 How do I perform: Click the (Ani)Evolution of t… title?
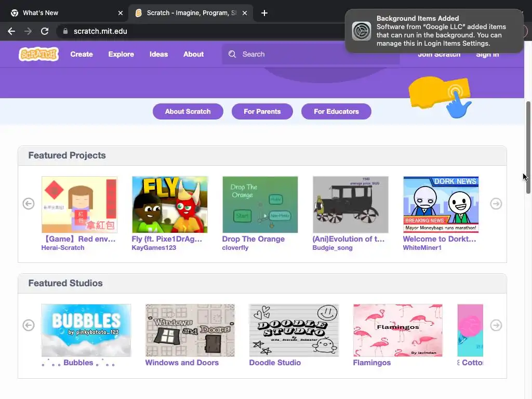(349, 239)
